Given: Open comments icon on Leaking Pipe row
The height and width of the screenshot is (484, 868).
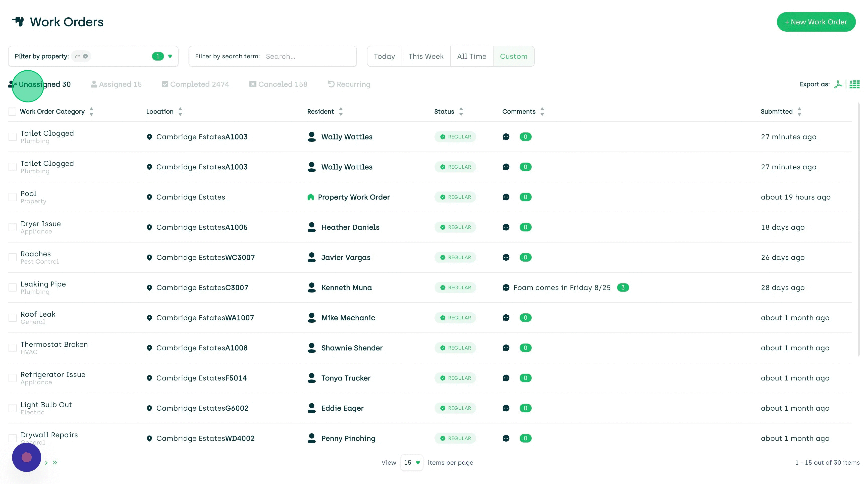Looking at the screenshot, I should click(x=506, y=287).
